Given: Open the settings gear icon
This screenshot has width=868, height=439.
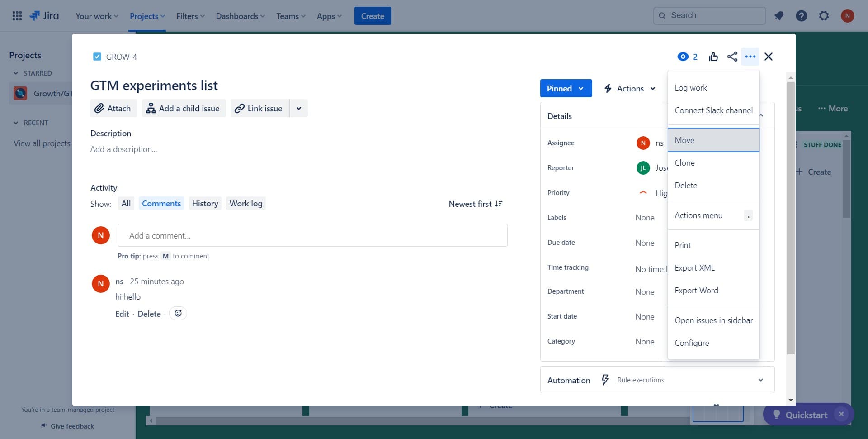Looking at the screenshot, I should coord(824,16).
